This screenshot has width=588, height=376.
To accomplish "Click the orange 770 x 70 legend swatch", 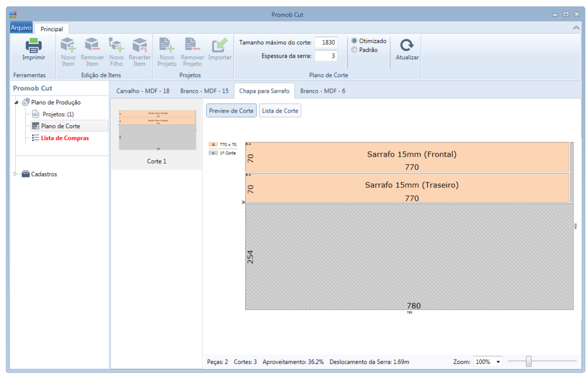I will (213, 145).
